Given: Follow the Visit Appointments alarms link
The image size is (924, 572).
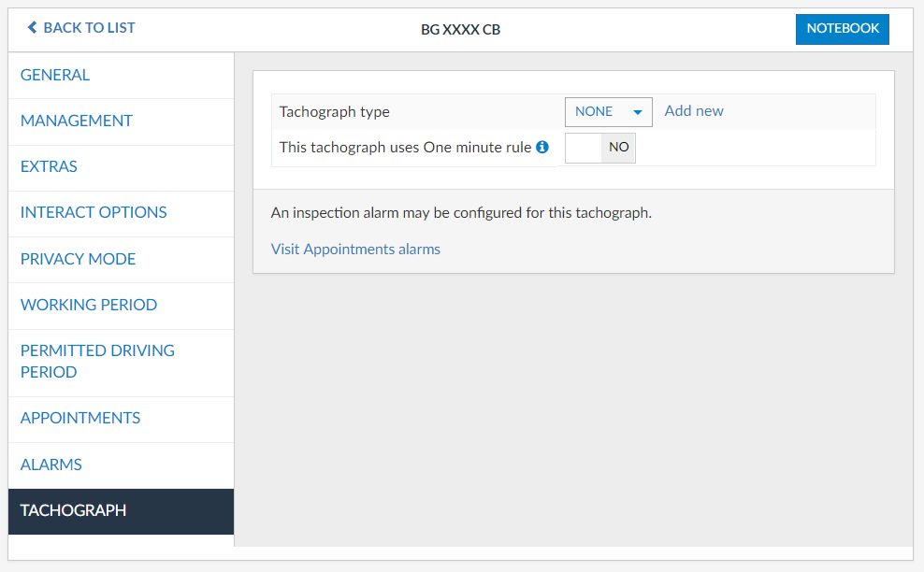Looking at the screenshot, I should [355, 249].
